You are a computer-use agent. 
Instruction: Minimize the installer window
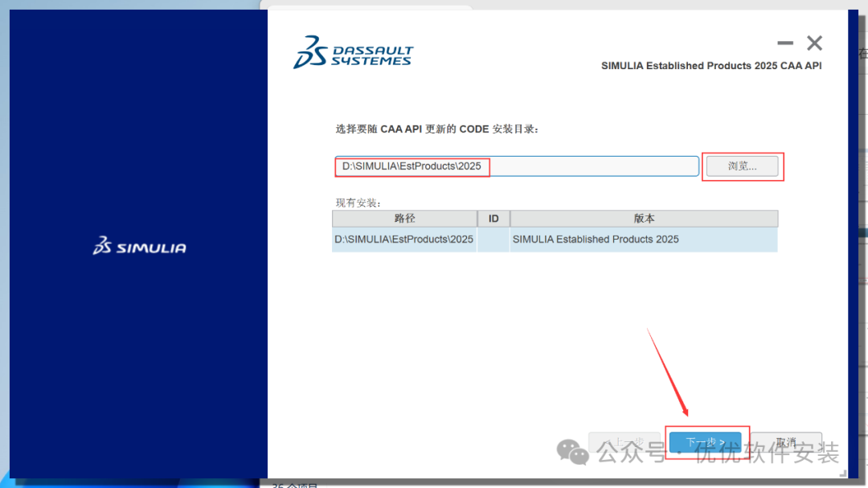pyautogui.click(x=785, y=43)
